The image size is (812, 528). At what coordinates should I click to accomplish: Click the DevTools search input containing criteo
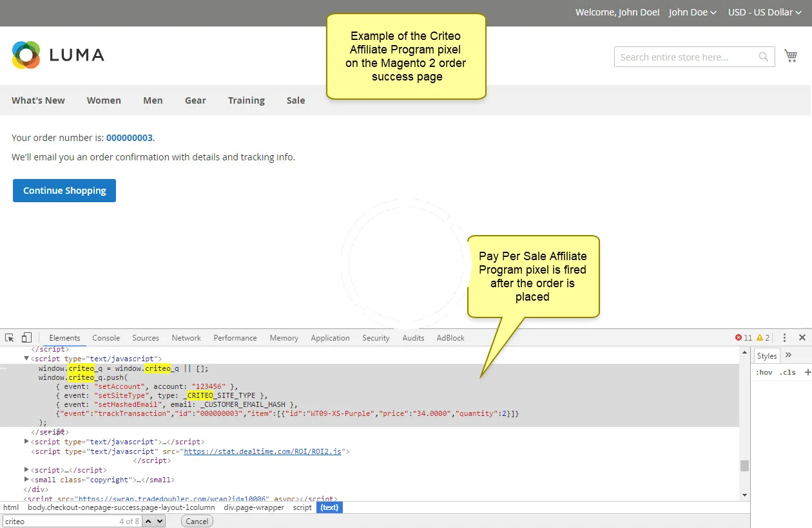[72, 521]
